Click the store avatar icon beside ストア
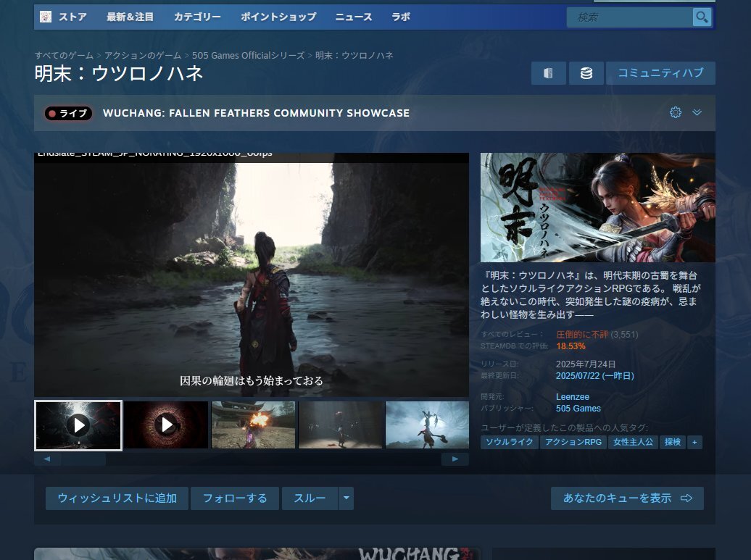Screen dimensions: 751x560 (46, 17)
